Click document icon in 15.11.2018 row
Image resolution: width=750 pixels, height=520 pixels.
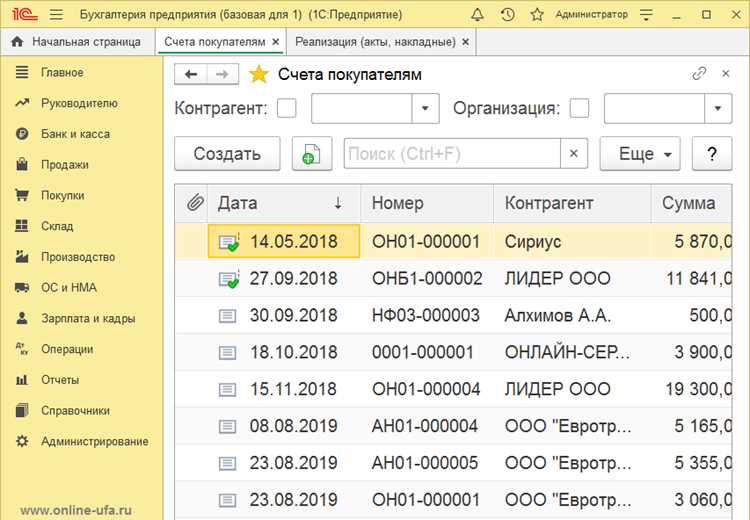pos(227,389)
